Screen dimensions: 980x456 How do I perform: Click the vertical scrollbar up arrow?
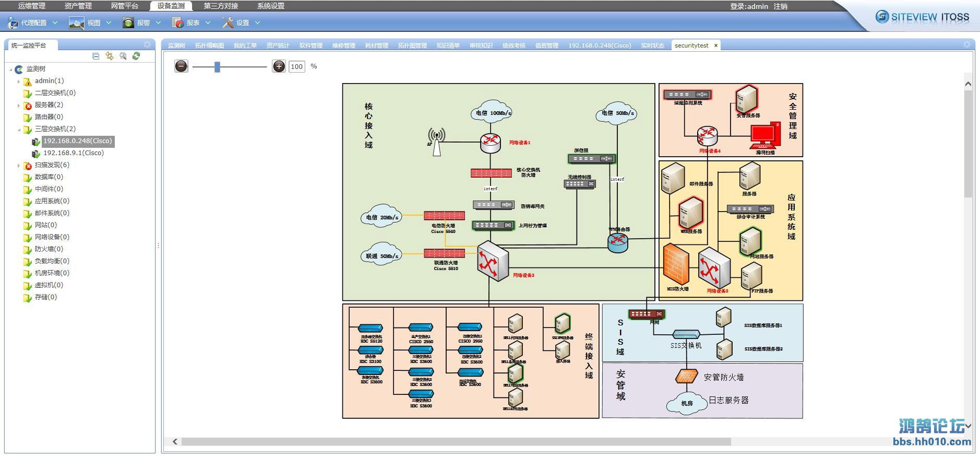coord(968,84)
